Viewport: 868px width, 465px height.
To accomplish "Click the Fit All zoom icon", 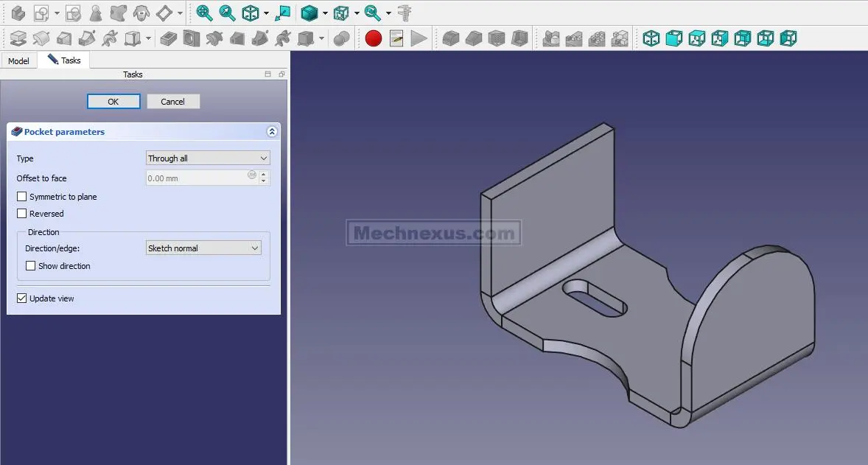I will 204,13.
